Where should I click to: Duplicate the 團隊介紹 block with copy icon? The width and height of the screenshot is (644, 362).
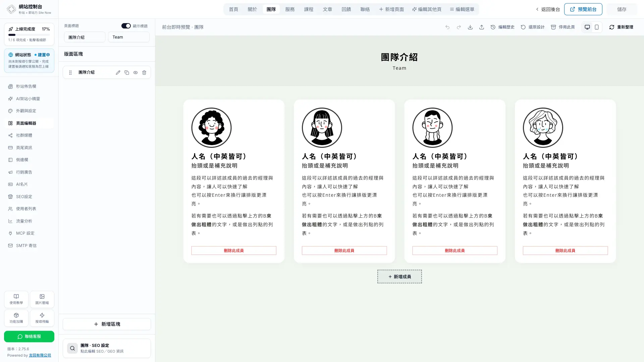coord(127,72)
